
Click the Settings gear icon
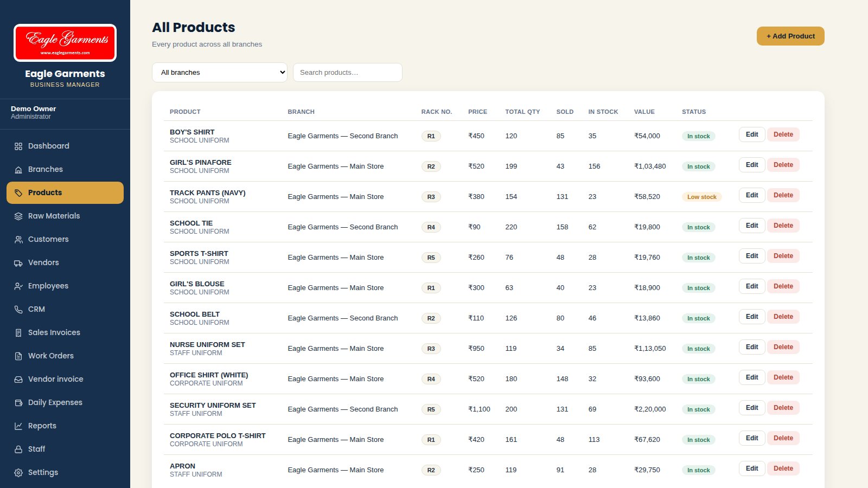click(x=18, y=473)
